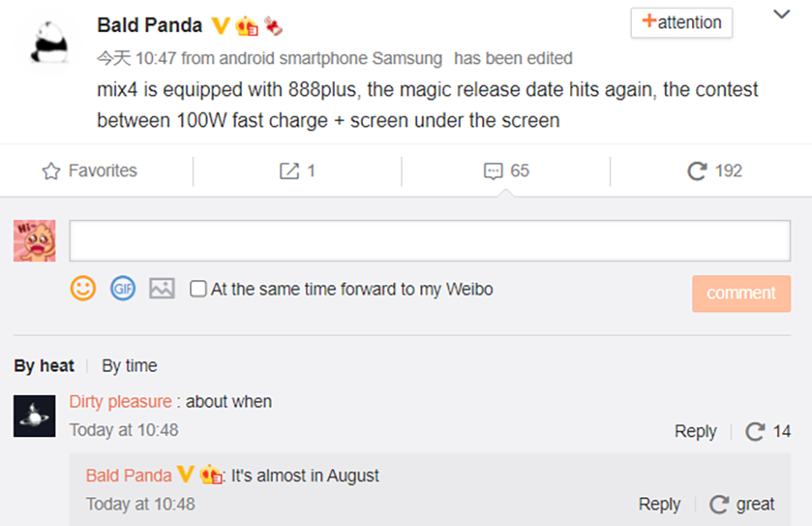Click the gold V verified badge
The width and height of the screenshot is (812, 526).
click(221, 25)
